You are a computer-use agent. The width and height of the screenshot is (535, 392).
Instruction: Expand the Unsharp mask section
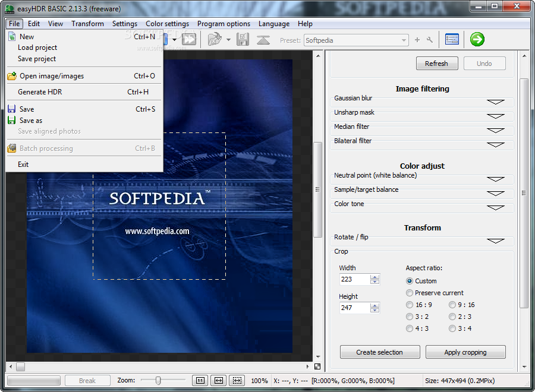[495, 116]
